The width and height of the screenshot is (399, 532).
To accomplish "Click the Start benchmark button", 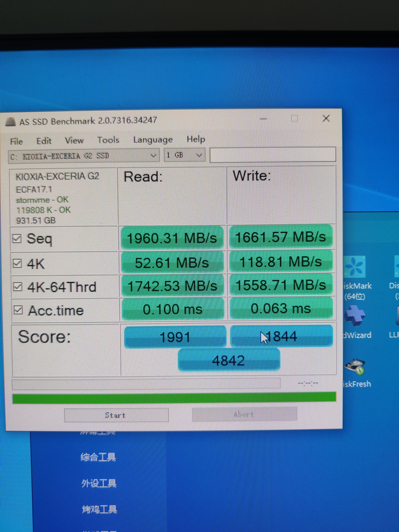I will [116, 415].
